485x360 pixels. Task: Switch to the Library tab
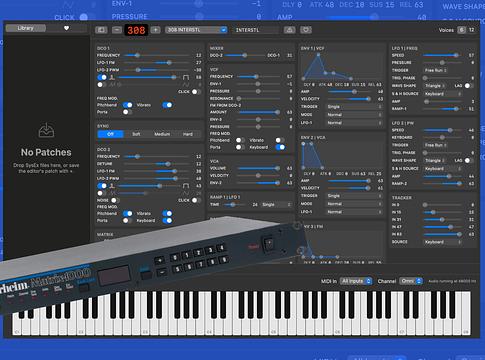click(x=26, y=28)
